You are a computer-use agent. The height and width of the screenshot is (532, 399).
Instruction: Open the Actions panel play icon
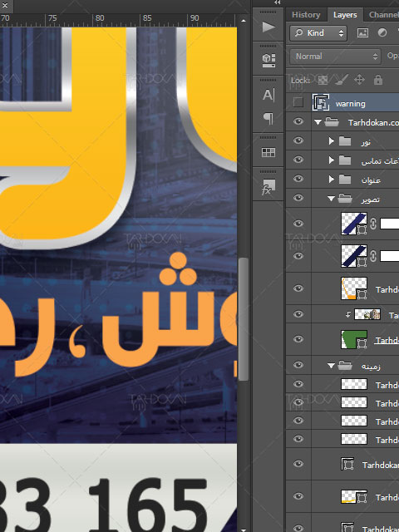point(268,27)
